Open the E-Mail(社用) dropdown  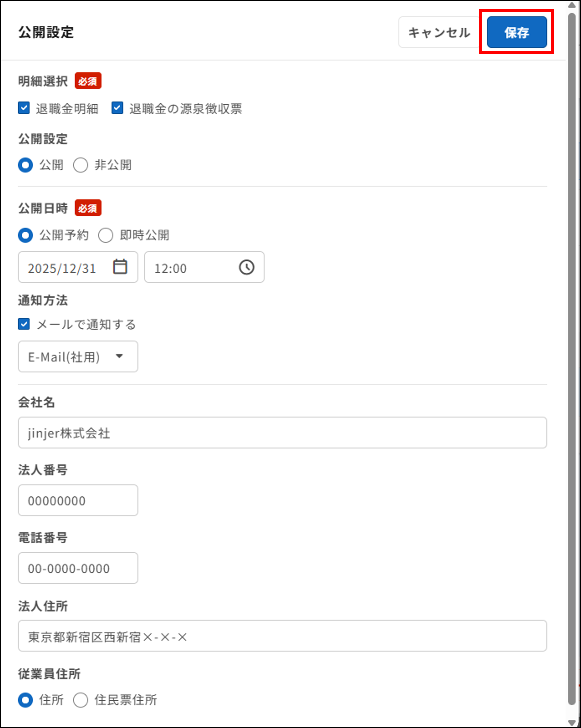pyautogui.click(x=78, y=356)
